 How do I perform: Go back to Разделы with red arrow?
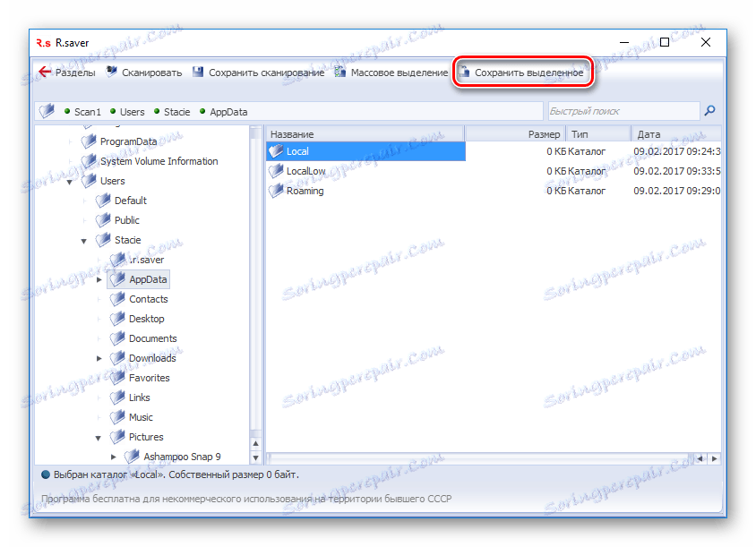coord(45,72)
